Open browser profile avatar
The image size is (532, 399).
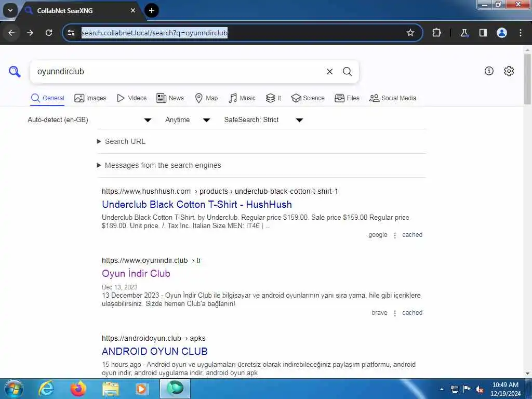coord(502,33)
